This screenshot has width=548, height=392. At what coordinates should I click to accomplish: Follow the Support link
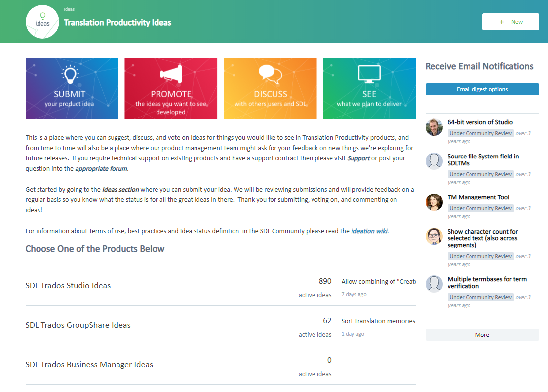[358, 158]
